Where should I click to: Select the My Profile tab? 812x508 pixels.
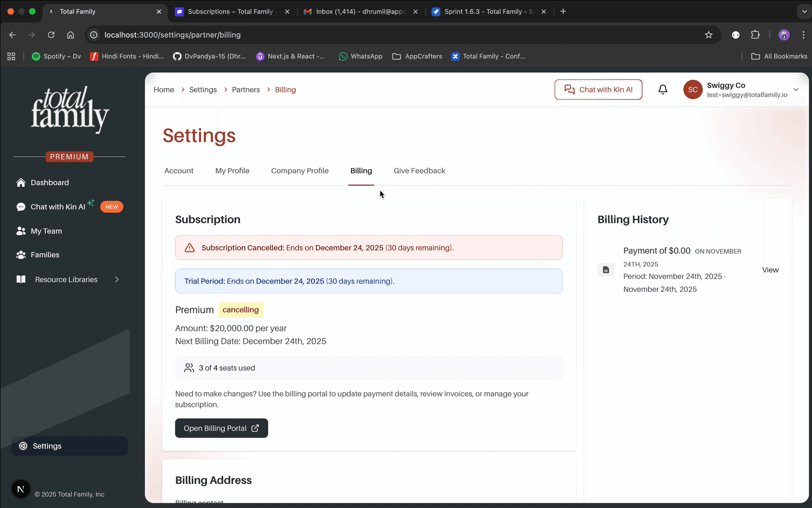[x=232, y=170]
